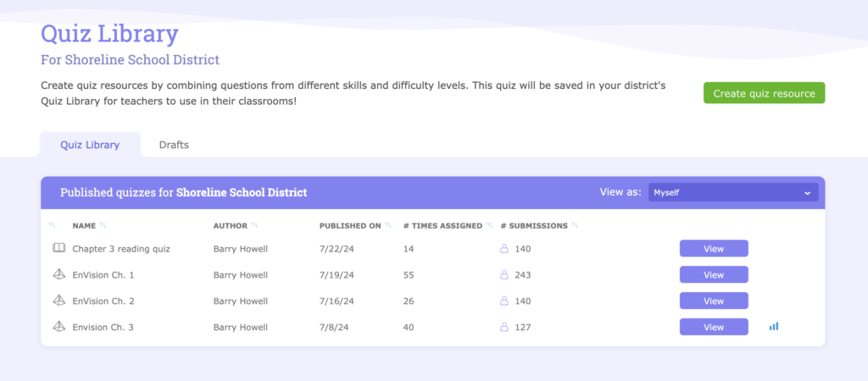Click the sort icon beside the NAME column
868x381 pixels.
click(x=103, y=225)
